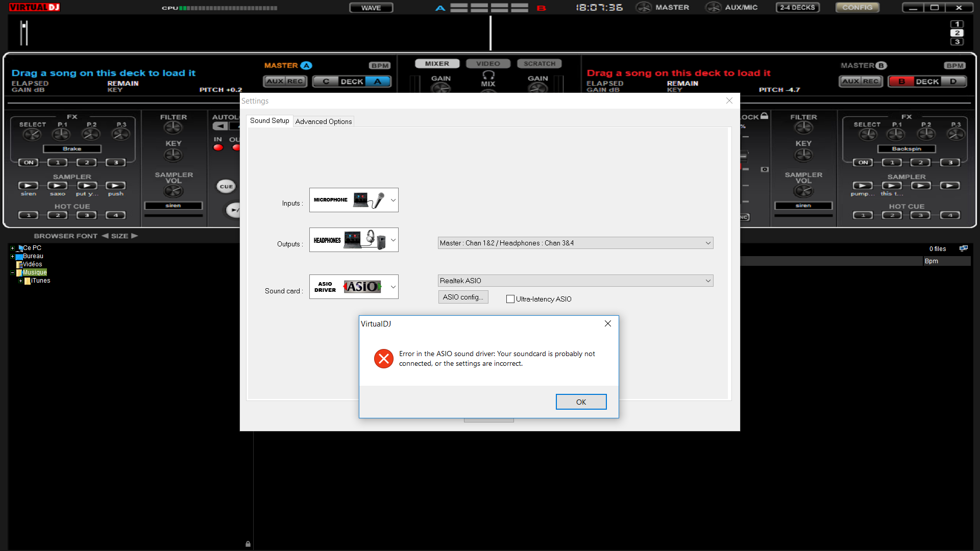Select deck C on left deck switch

click(x=326, y=82)
